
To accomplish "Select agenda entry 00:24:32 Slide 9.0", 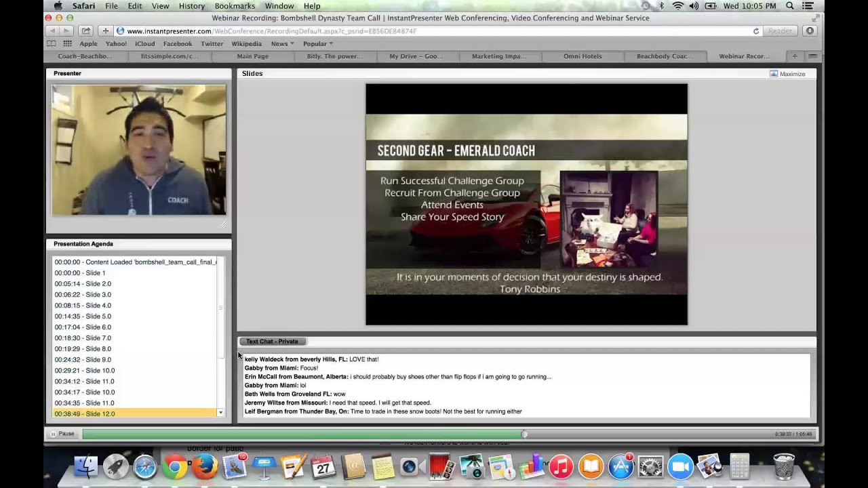I will pyautogui.click(x=83, y=360).
